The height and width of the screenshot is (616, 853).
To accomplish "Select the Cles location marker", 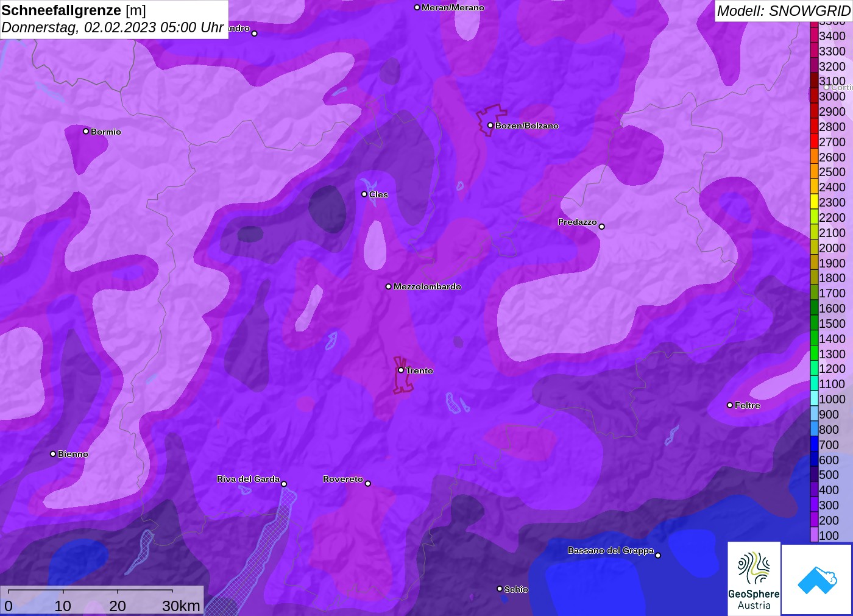I will (364, 194).
